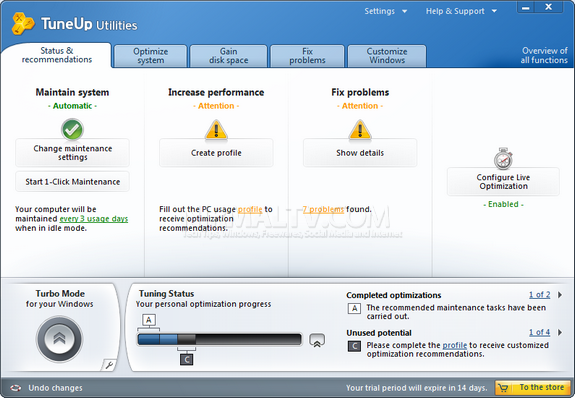Close the TuneUp Utilities window

(x=549, y=7)
